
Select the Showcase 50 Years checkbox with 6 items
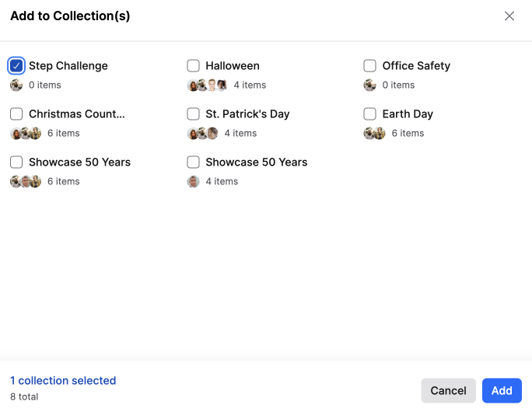(x=16, y=162)
